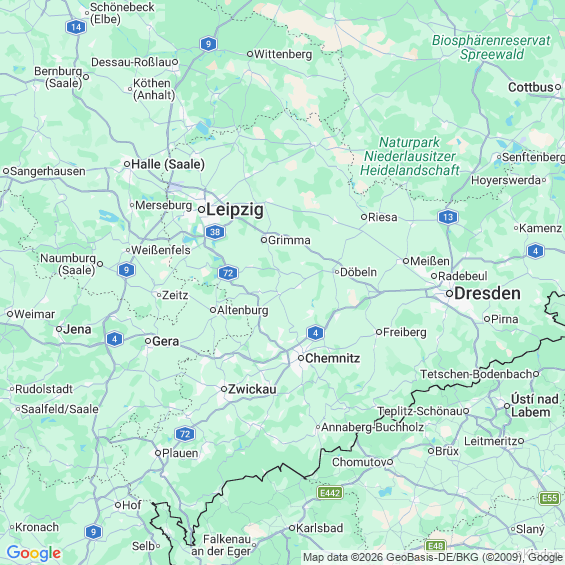The image size is (565, 565).
Task: Select the Leipzig city label
Action: click(235, 210)
